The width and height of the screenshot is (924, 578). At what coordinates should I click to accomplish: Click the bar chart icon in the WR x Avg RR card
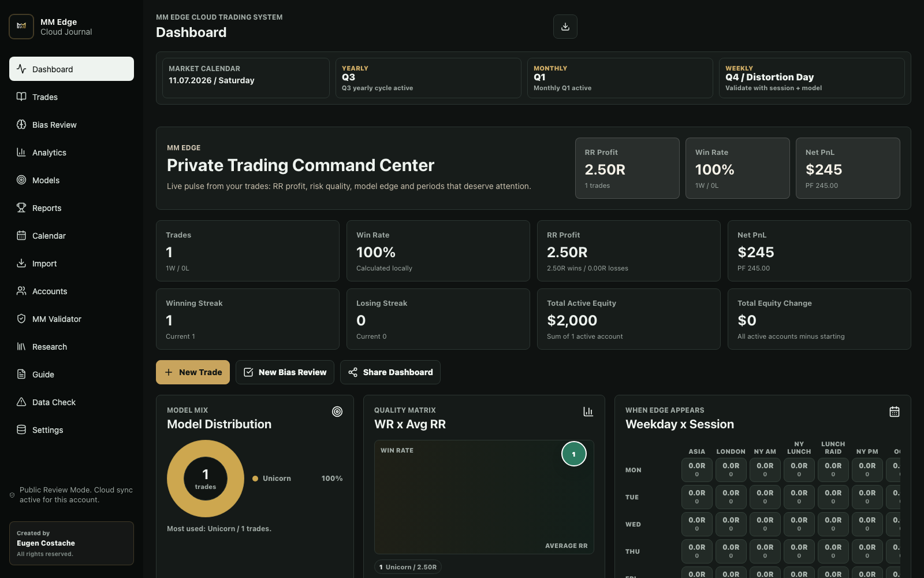click(588, 412)
